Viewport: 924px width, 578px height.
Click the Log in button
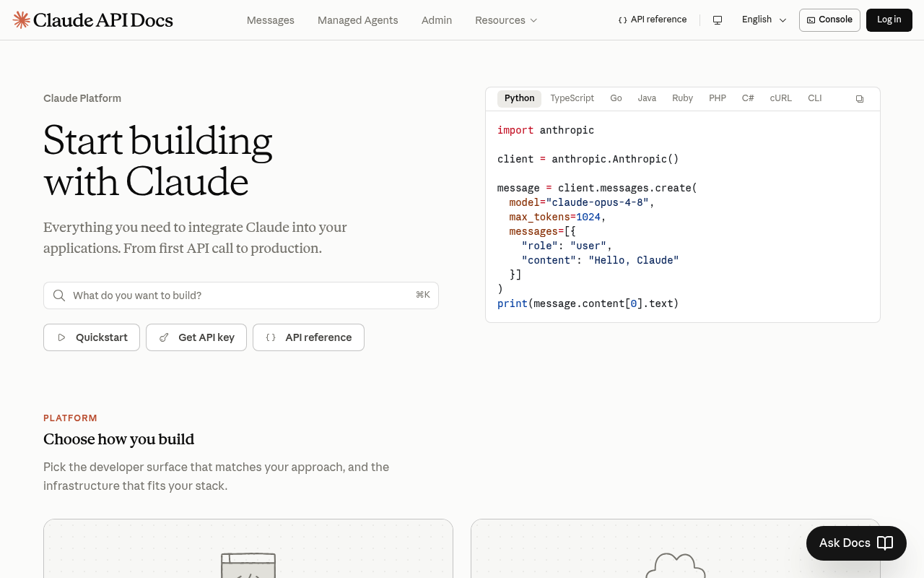(x=889, y=20)
